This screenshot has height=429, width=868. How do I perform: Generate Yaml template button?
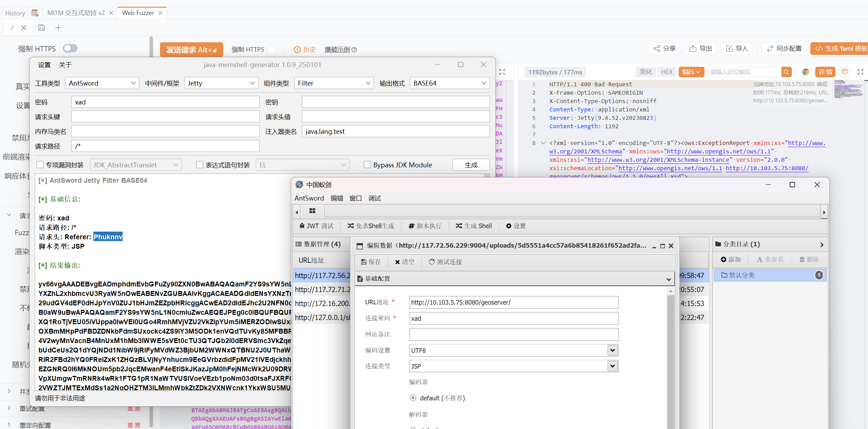pyautogui.click(x=839, y=49)
